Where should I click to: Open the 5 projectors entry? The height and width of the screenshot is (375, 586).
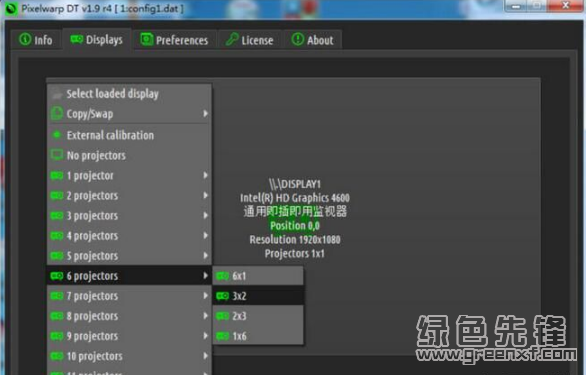click(x=129, y=256)
